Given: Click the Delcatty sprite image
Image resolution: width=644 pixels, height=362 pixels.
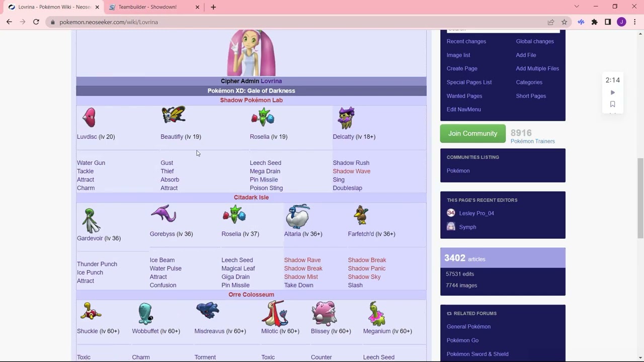Looking at the screenshot, I should click(x=346, y=118).
